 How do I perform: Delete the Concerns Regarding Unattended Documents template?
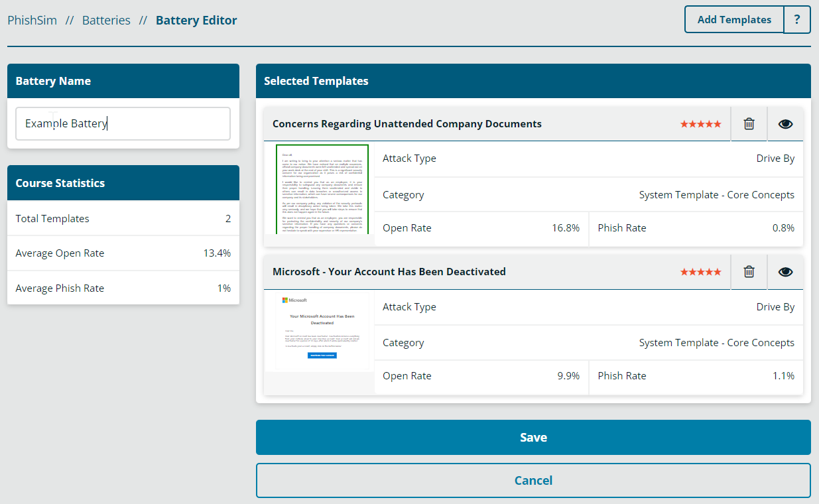(749, 124)
